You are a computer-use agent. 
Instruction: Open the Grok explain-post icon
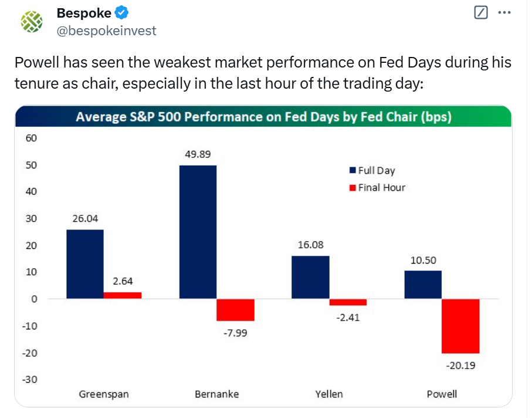pyautogui.click(x=481, y=12)
